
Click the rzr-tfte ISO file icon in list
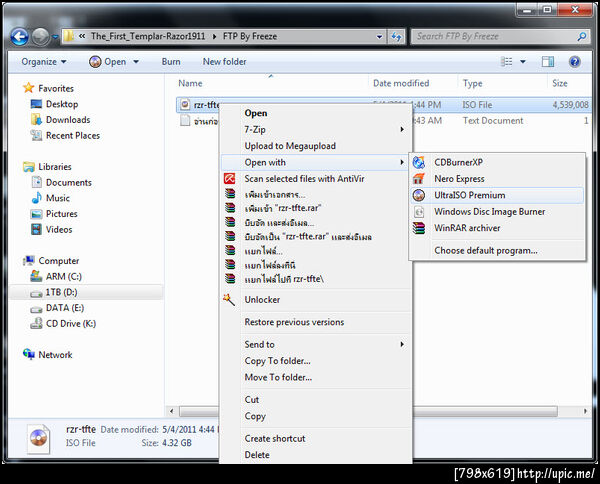185,104
